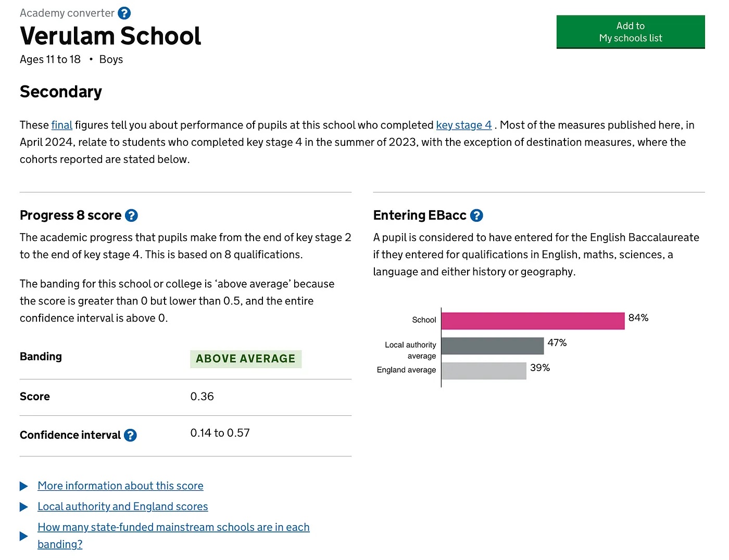This screenshot has width=729, height=560.
Task: Click the light grey England average bar
Action: (484, 371)
